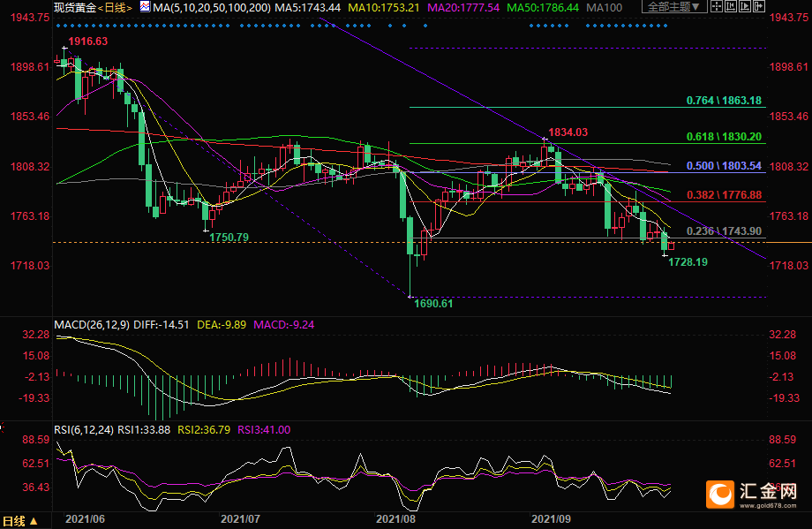Click the 1916.63 high price marker
The width and height of the screenshot is (812, 529).
tap(88, 42)
